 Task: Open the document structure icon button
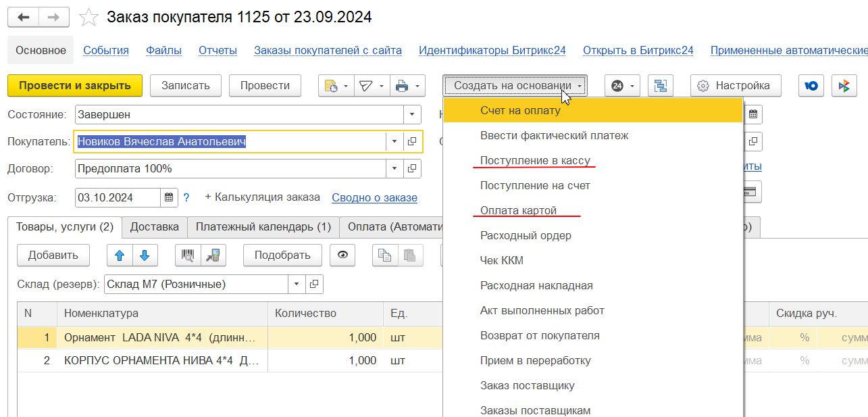pos(660,86)
